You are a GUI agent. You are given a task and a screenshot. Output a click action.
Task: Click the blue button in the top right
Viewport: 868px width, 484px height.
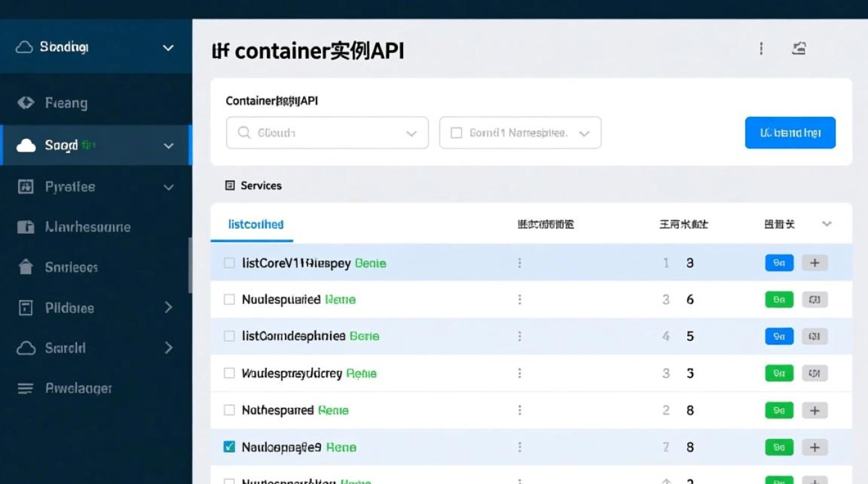tap(790, 132)
